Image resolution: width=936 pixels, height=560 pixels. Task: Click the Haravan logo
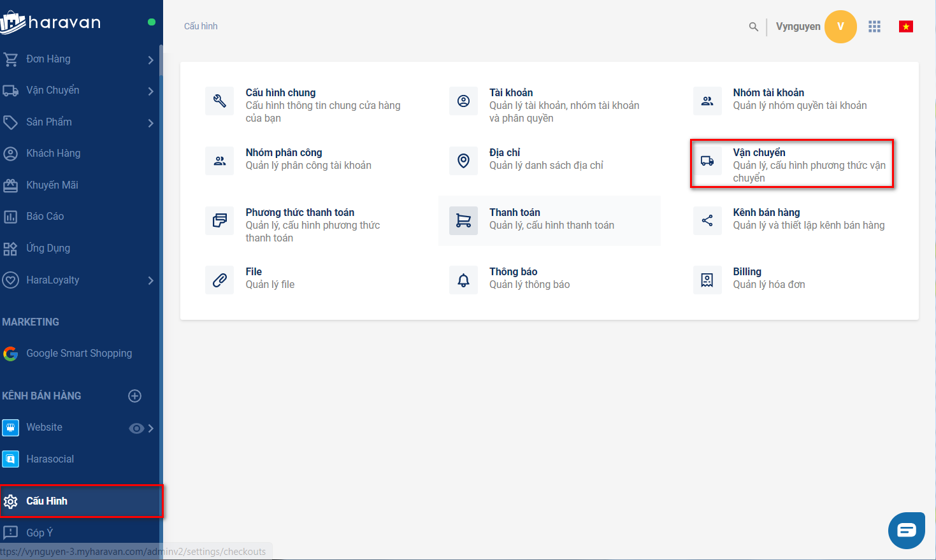[51, 23]
